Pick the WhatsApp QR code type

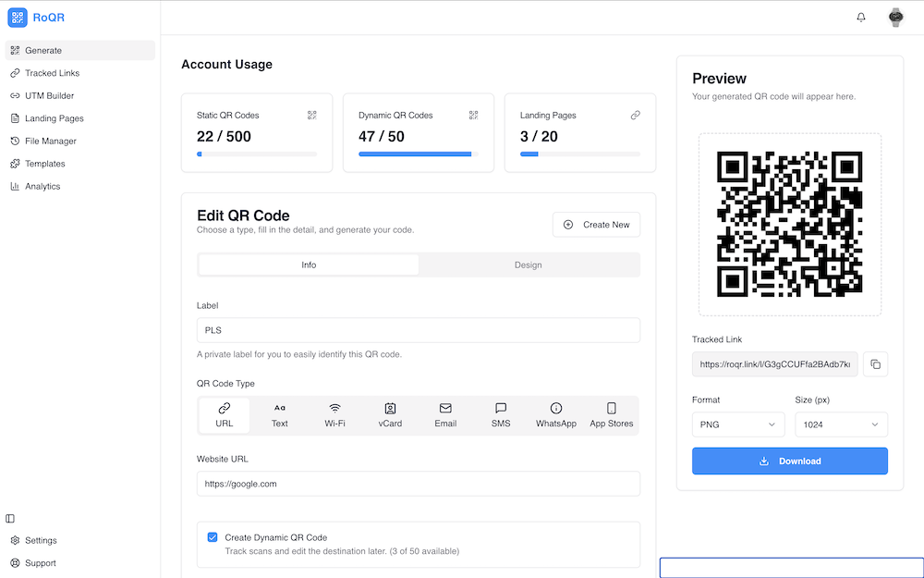(555, 415)
